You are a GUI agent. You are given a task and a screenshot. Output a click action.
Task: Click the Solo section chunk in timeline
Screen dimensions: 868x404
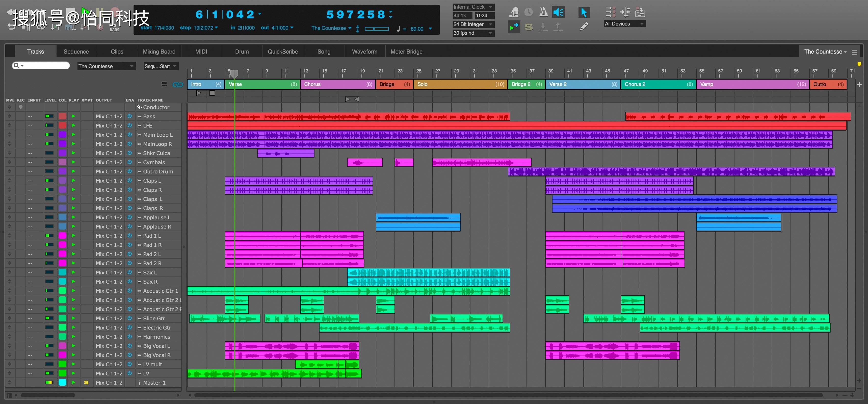[460, 84]
